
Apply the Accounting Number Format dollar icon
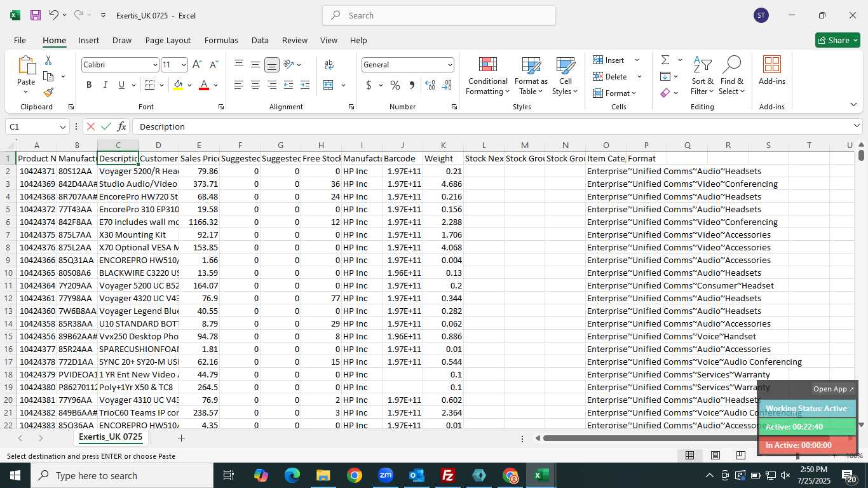(x=369, y=85)
